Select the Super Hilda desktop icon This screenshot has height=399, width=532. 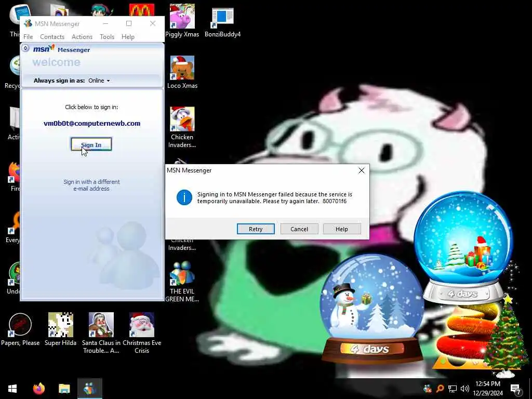(60, 329)
